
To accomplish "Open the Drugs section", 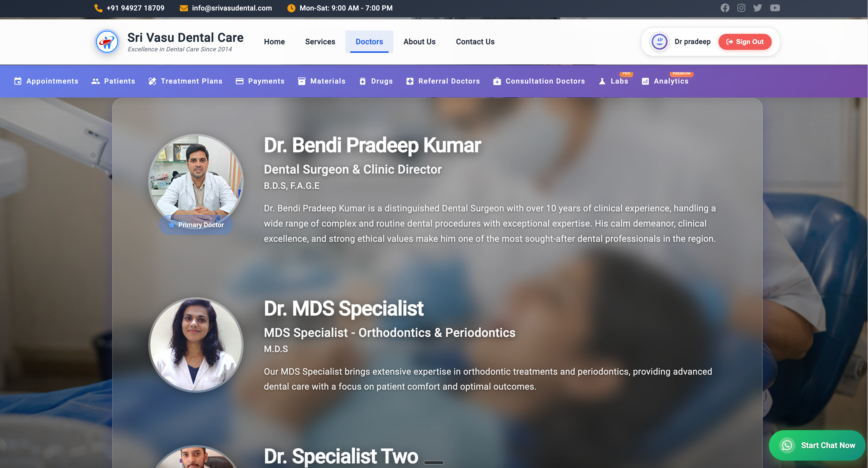I will click(x=376, y=81).
